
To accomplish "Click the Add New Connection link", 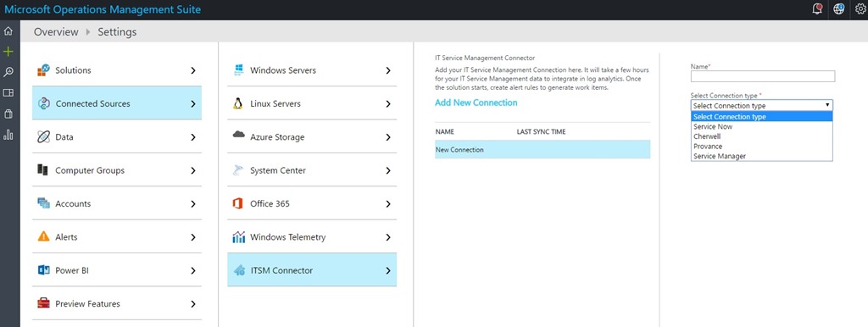I will tap(476, 103).
